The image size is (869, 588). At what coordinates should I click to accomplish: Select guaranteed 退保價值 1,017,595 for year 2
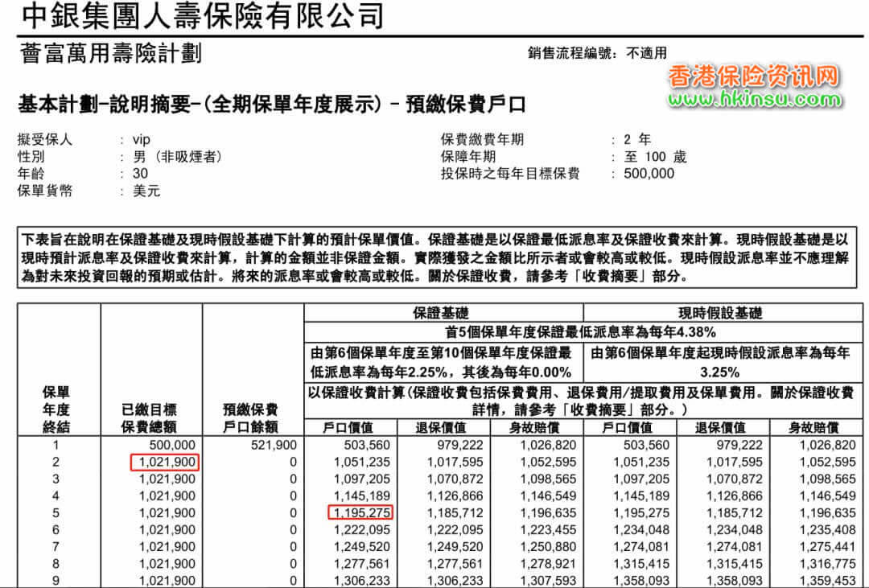(x=455, y=463)
